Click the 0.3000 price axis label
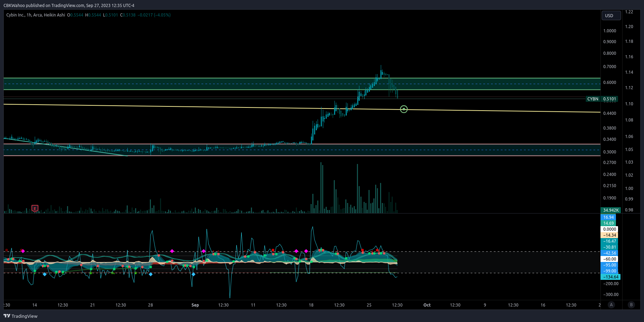 pyautogui.click(x=610, y=152)
